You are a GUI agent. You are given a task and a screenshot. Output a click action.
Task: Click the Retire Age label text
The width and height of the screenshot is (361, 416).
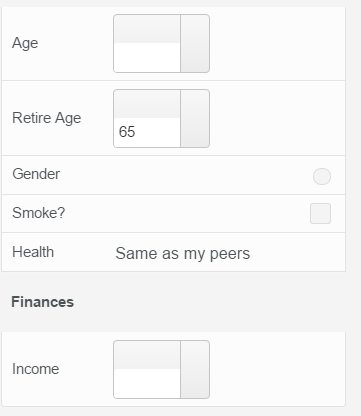[47, 118]
